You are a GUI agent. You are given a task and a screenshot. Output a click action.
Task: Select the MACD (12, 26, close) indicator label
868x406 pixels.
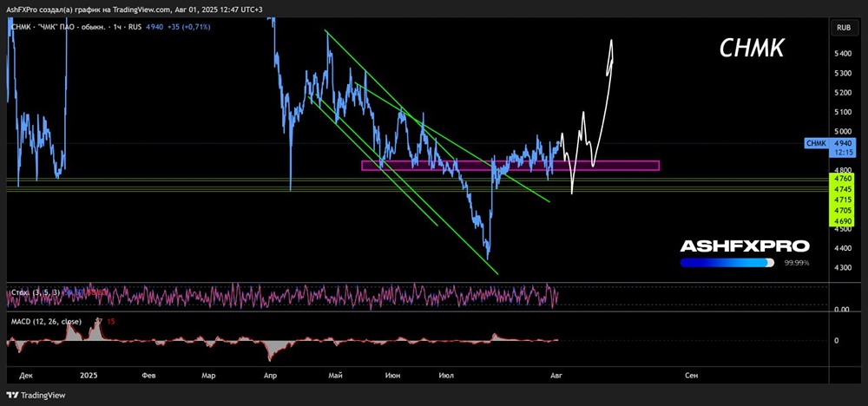point(46,321)
